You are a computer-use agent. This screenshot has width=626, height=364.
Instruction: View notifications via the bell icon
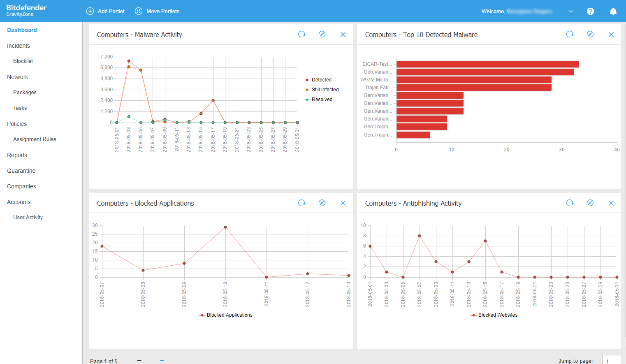point(613,11)
